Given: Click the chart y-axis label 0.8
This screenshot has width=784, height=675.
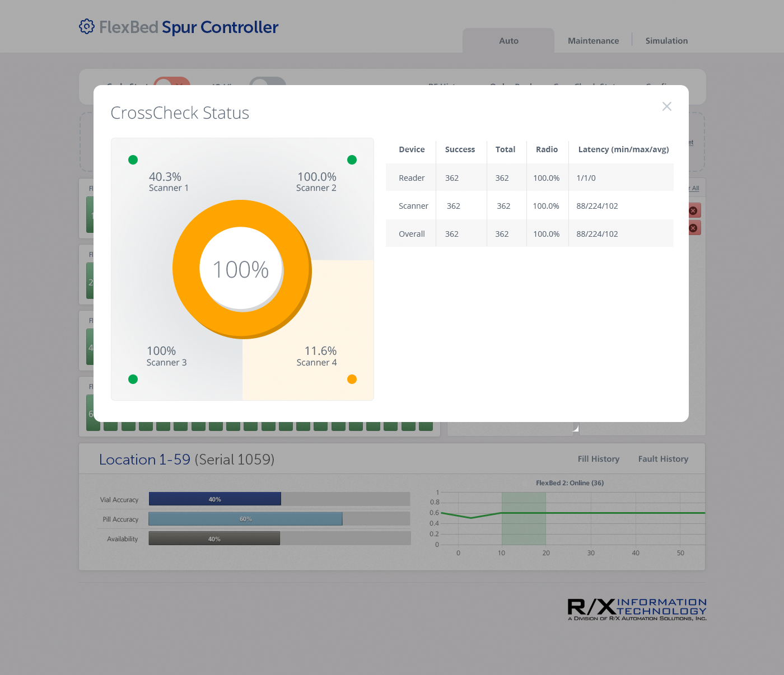Looking at the screenshot, I should tap(435, 502).
